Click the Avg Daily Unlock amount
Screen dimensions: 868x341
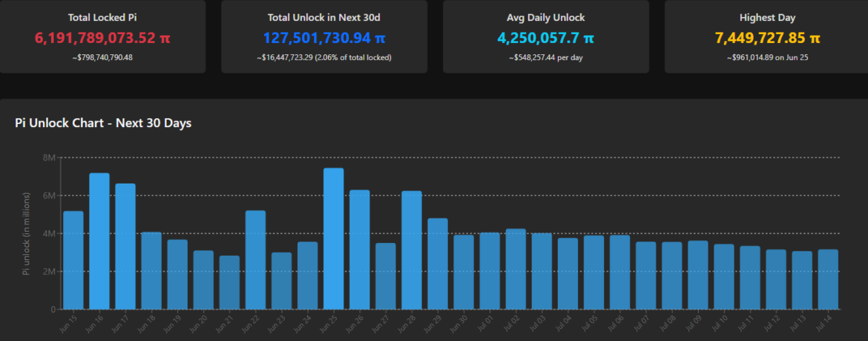click(545, 38)
